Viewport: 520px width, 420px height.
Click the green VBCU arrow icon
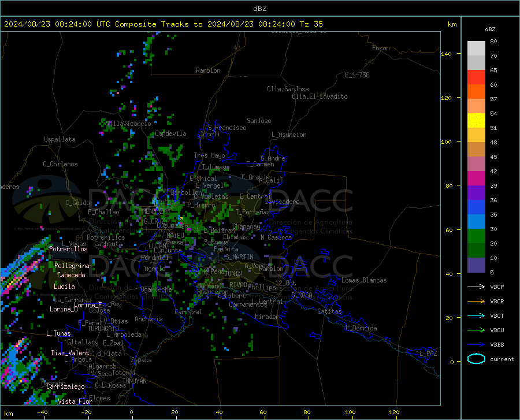[x=476, y=330]
